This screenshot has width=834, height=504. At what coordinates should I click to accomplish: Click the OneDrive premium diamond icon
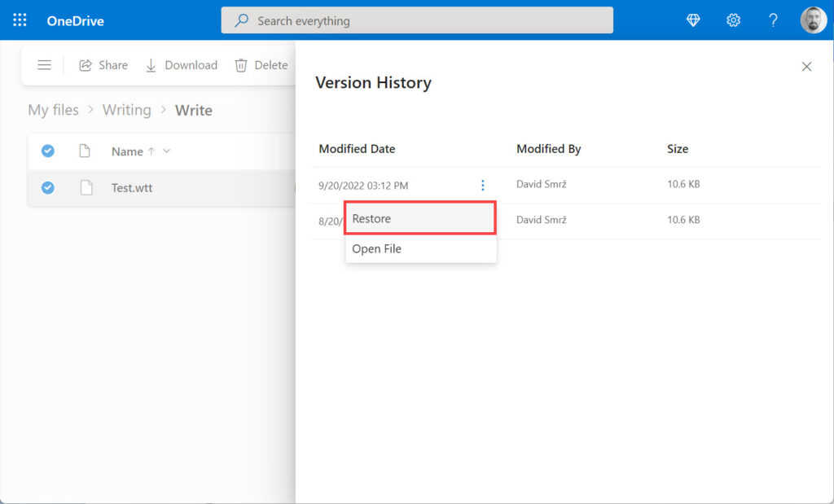point(692,20)
